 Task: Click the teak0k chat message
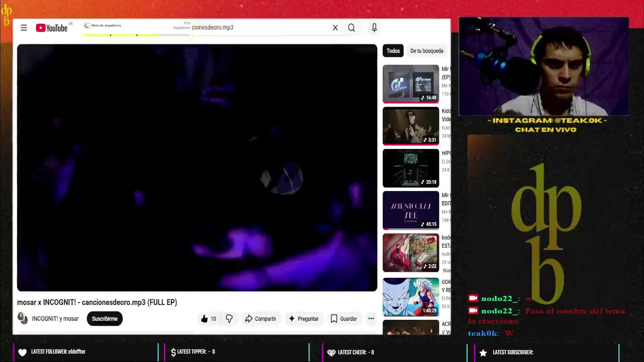coord(491,333)
